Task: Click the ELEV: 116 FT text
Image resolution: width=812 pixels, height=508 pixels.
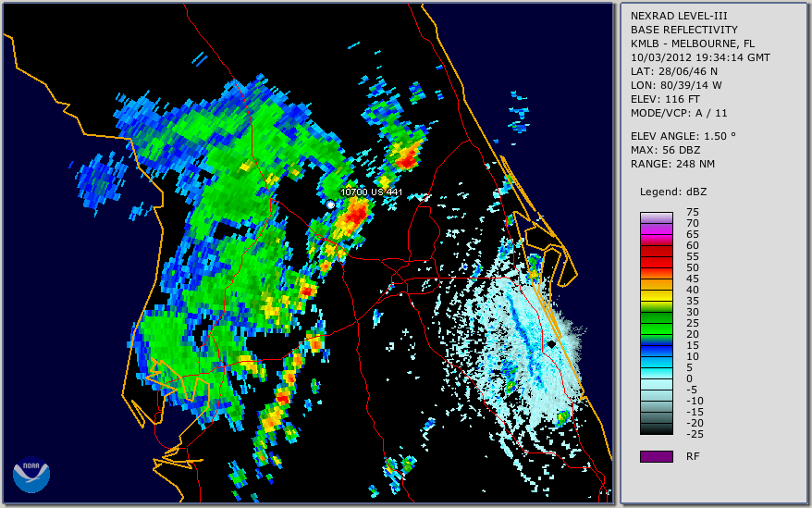Action: [666, 99]
